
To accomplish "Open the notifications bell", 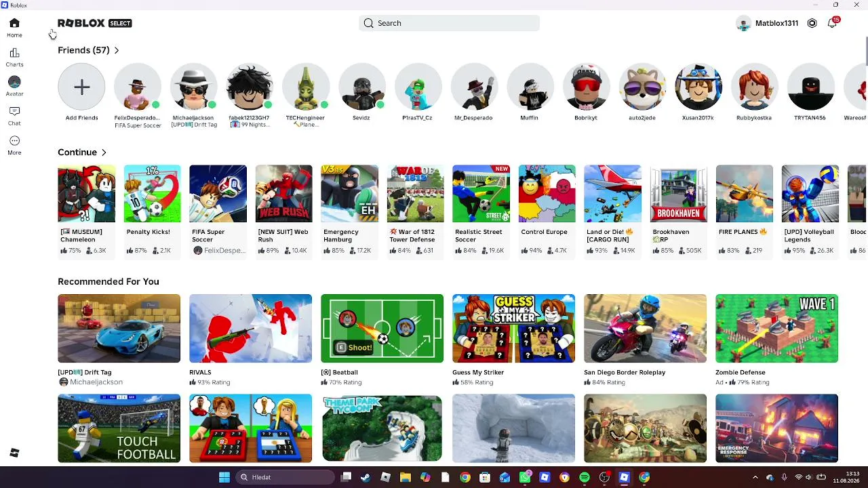I will point(832,23).
